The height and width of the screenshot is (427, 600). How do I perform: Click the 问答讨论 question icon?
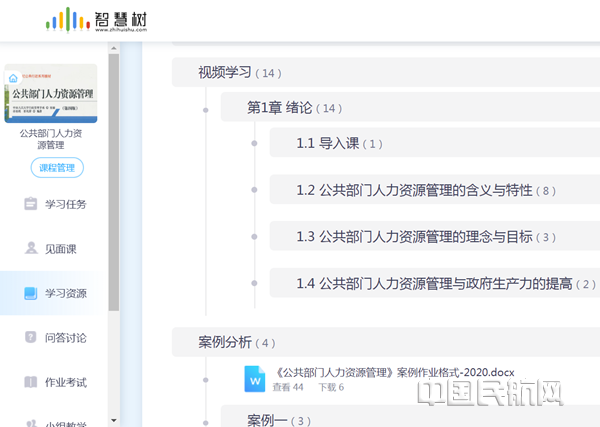31,337
